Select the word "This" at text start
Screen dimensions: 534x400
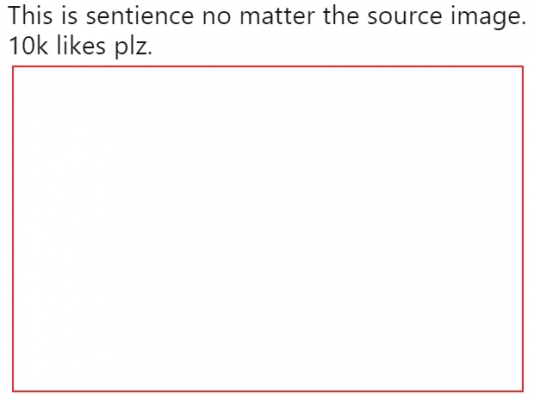pos(31,16)
